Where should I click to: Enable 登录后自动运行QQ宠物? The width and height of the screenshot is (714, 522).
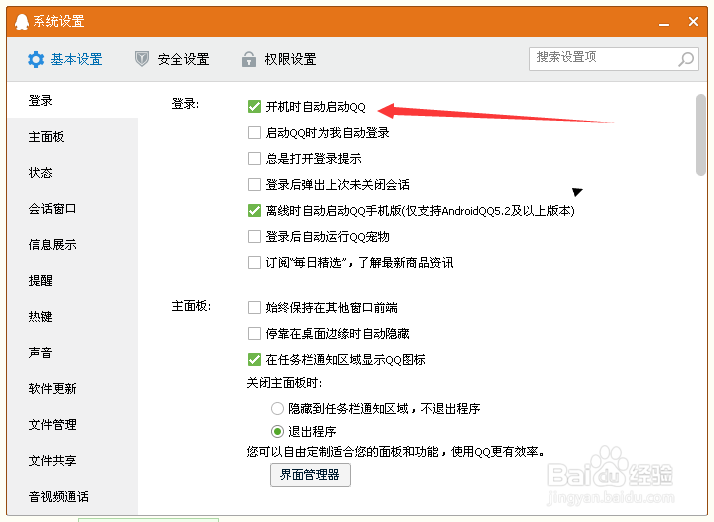pyautogui.click(x=254, y=236)
